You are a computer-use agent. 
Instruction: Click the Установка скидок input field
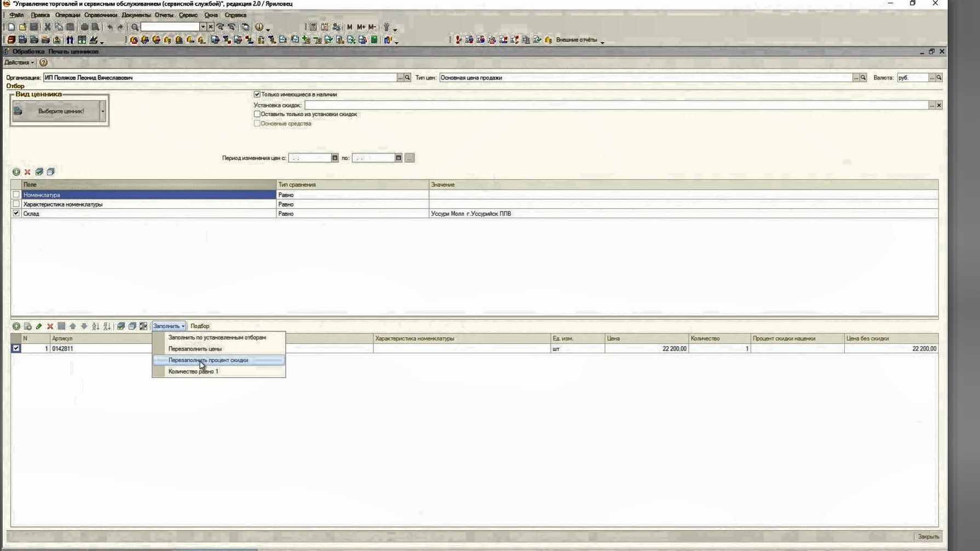(616, 105)
